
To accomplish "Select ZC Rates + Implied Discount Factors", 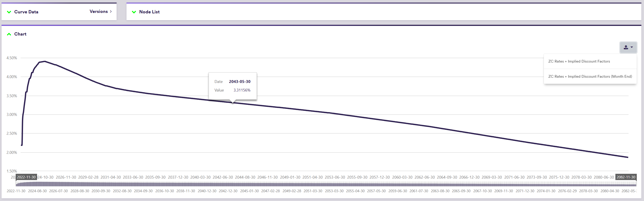I will click(x=579, y=61).
